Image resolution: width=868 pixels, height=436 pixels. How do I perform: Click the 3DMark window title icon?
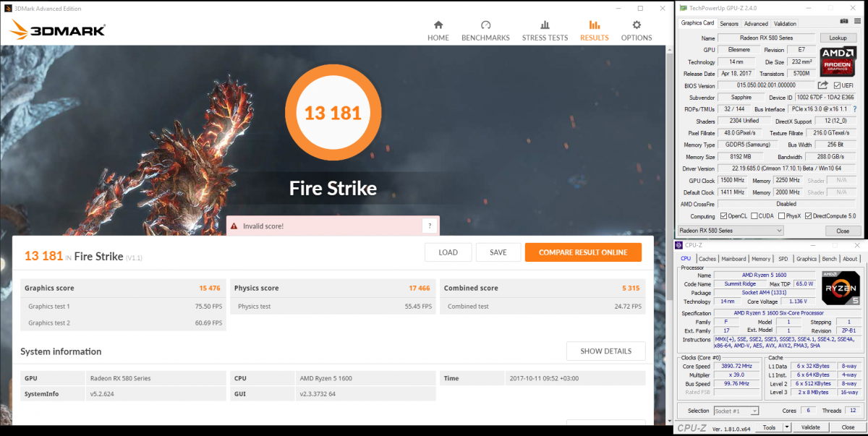coord(7,9)
